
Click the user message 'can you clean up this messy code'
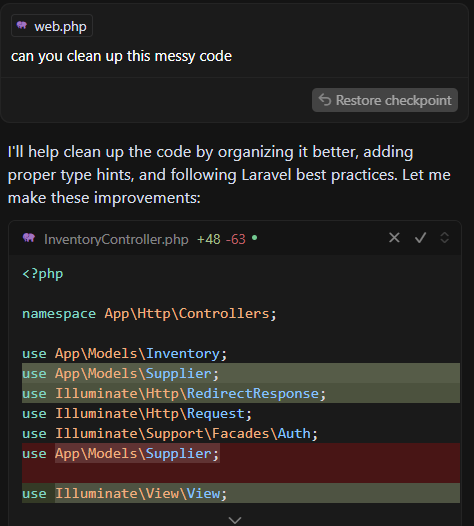point(121,56)
